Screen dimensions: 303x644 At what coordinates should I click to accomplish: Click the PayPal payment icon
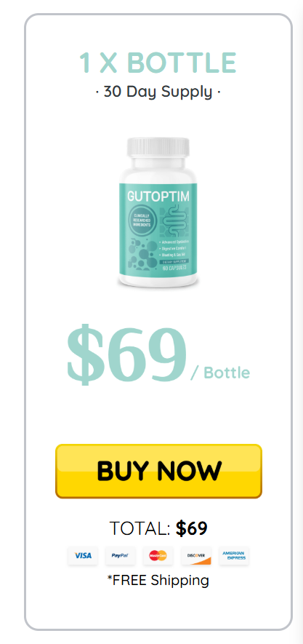tap(120, 555)
